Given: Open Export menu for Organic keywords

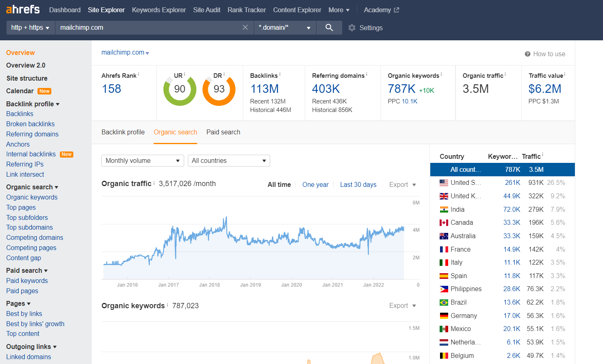Looking at the screenshot, I should click(x=403, y=305).
